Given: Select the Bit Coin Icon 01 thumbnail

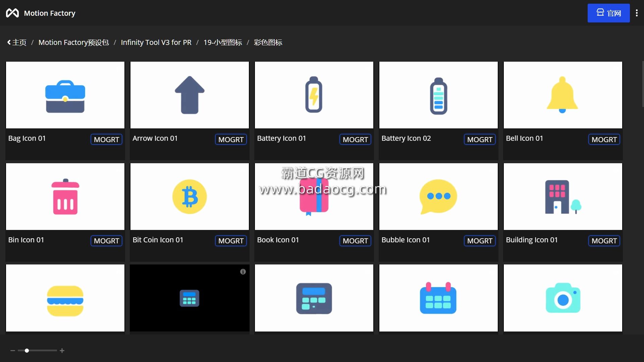Looking at the screenshot, I should pos(190,196).
